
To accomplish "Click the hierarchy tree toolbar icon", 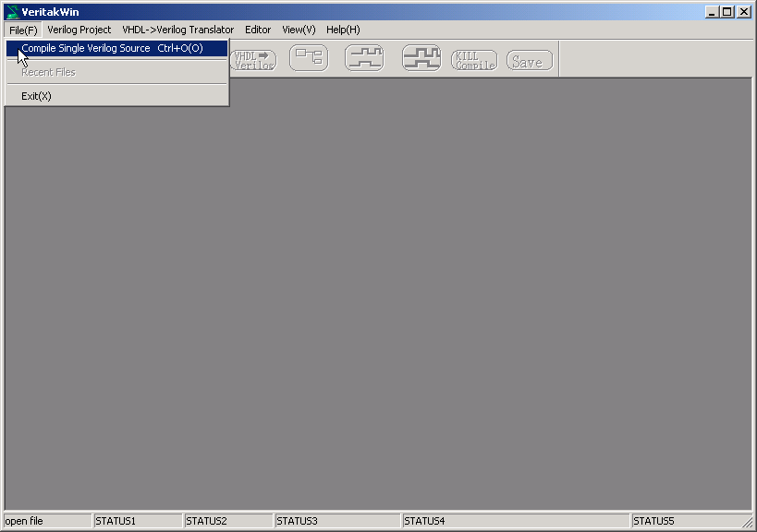I will coord(309,58).
